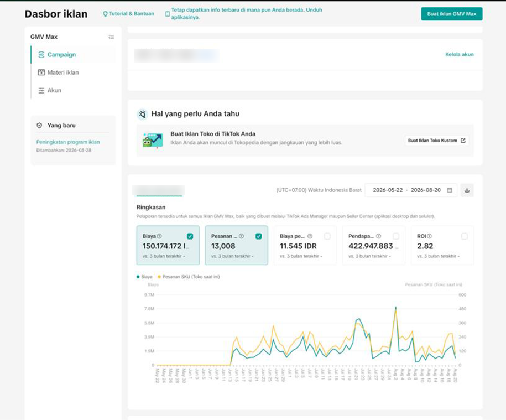Click the help icon beside Pendapatan metric

[x=378, y=236]
